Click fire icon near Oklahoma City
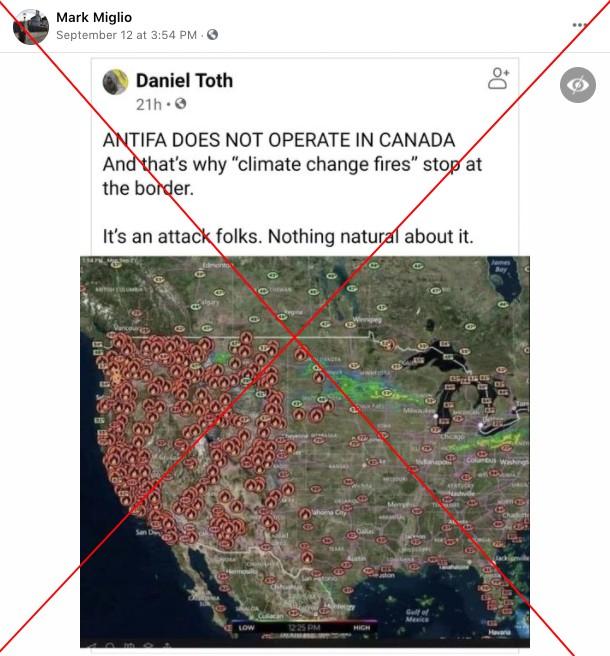This screenshot has height=656, width=610. coord(305,514)
